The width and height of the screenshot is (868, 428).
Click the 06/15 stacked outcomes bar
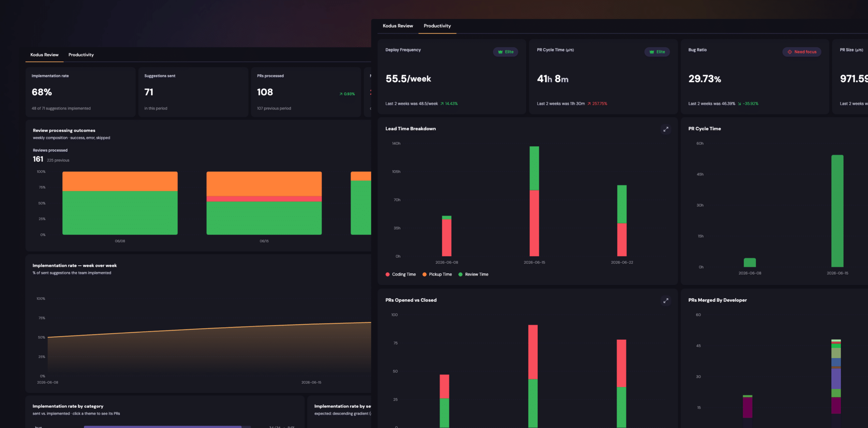(264, 203)
